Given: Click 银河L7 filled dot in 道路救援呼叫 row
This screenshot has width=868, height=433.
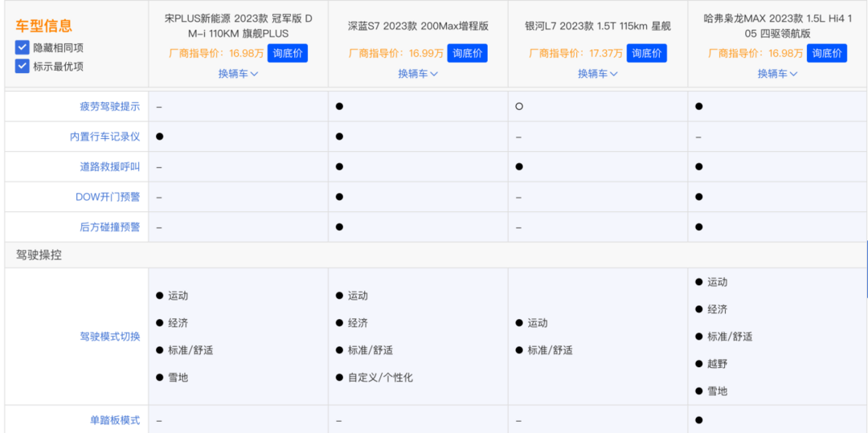Looking at the screenshot, I should point(518,166).
